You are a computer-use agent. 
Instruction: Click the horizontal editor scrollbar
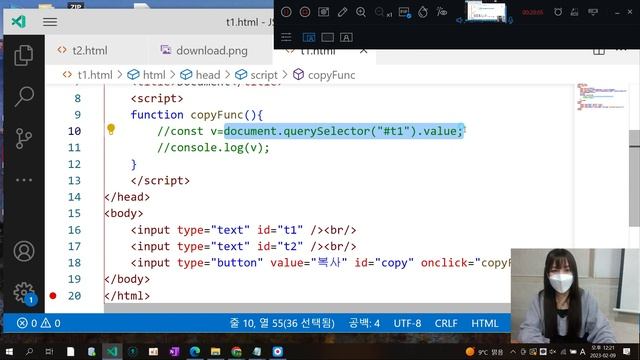coord(307,308)
